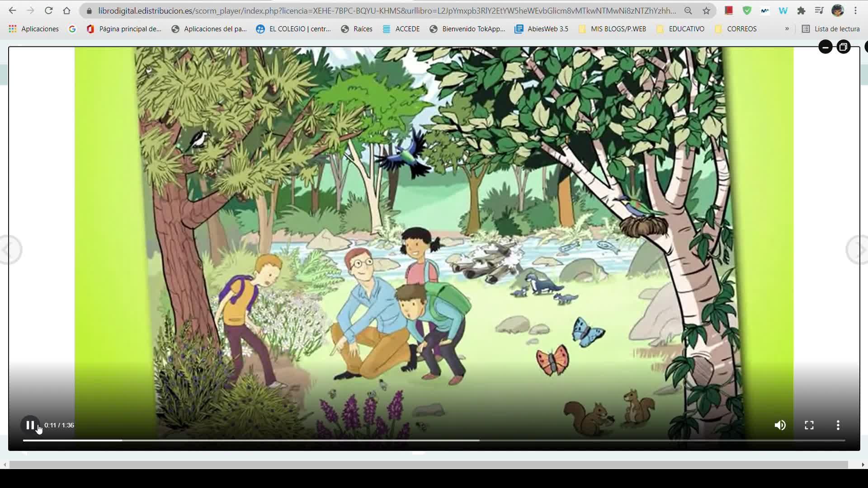Mute the video volume
The image size is (868, 488).
point(780,425)
